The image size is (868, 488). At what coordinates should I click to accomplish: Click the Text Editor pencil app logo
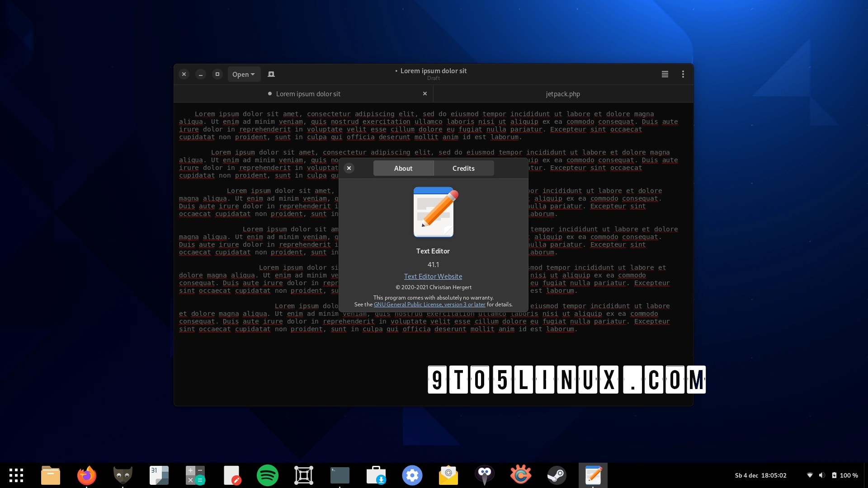434,212
